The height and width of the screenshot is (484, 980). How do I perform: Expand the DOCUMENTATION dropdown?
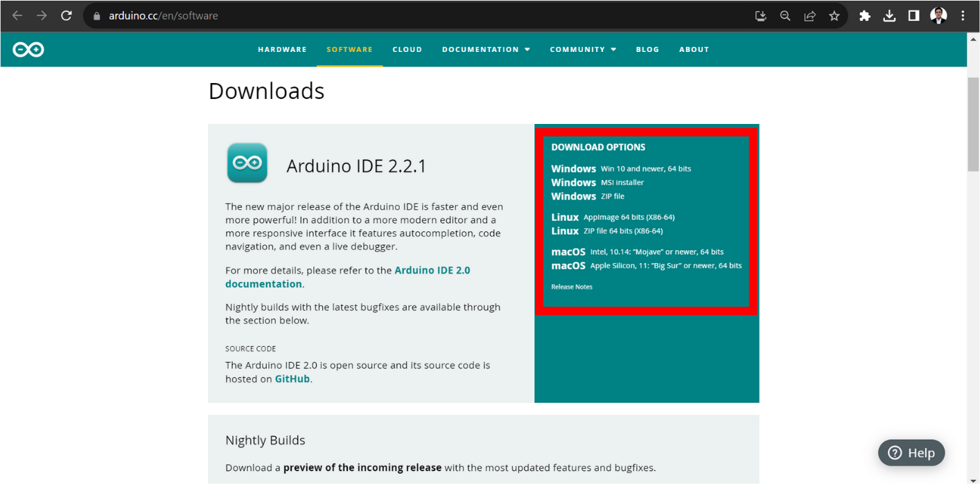coord(486,49)
